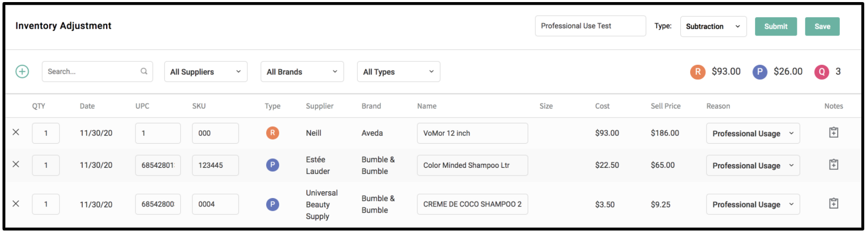Click the pink Q quantity badge
The width and height of the screenshot is (868, 231).
(x=821, y=72)
